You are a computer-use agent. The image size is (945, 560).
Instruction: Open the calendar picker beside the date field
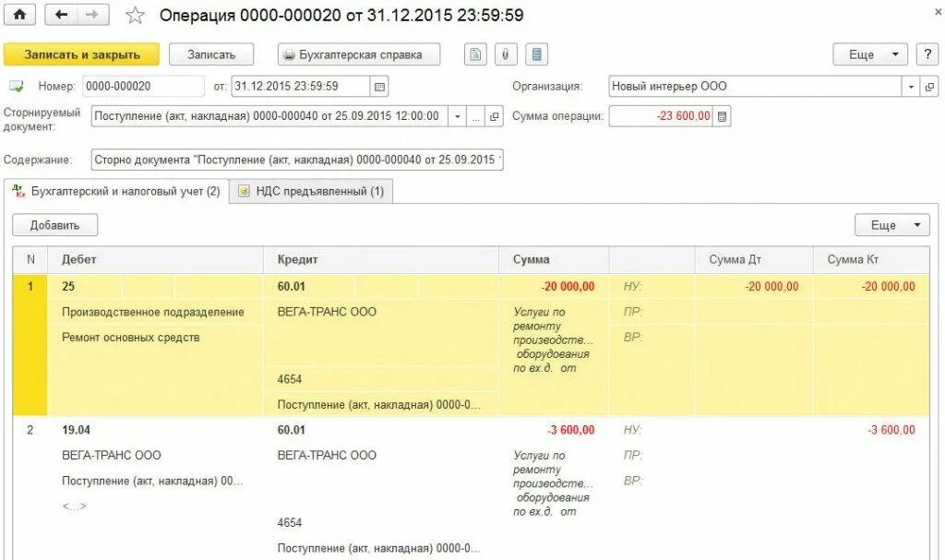(x=380, y=86)
